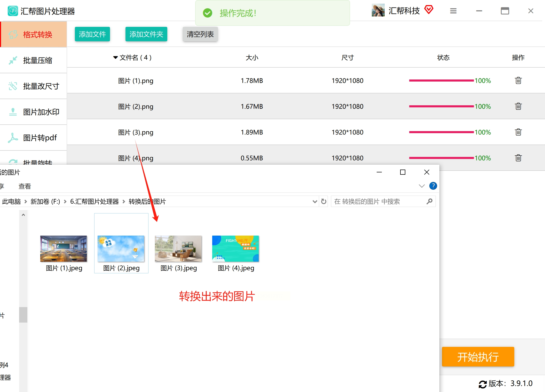Delete 图片 (1).png with trash icon
The height and width of the screenshot is (392, 545).
tap(518, 81)
